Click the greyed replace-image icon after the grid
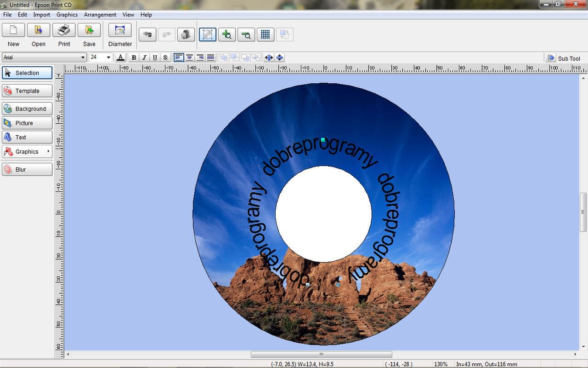588x368 pixels. tap(284, 34)
